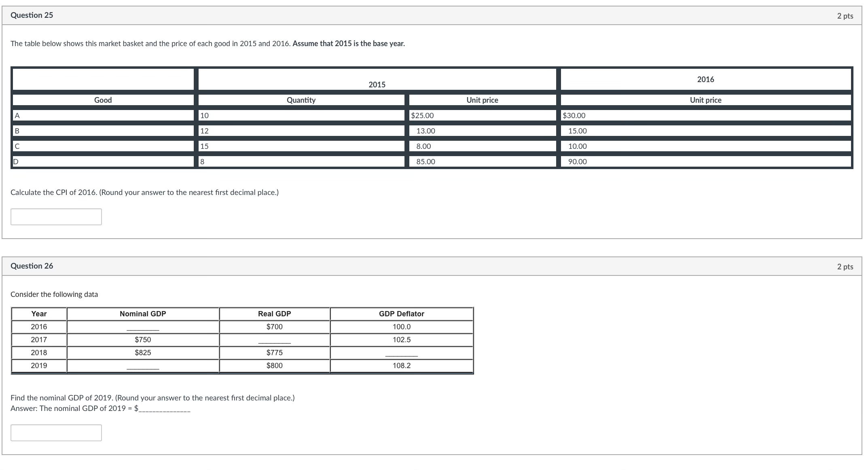Select the $30.00 price cell
Screen dimensions: 868x470
tap(574, 116)
